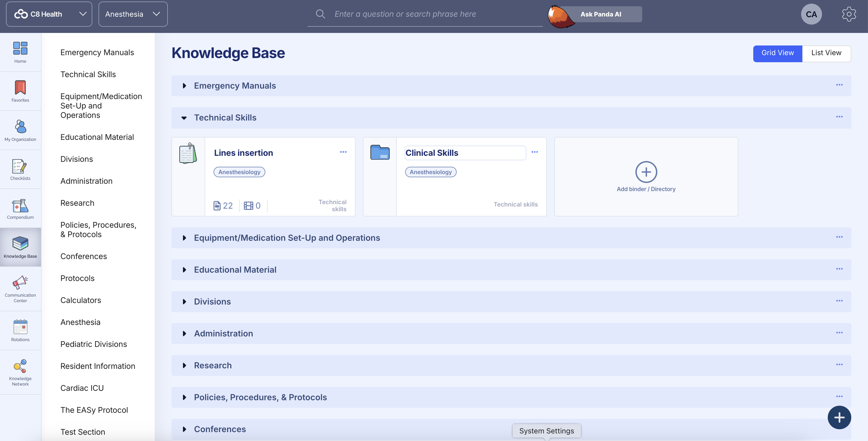
Task: Open the Anesthesia department dropdown
Action: [133, 14]
